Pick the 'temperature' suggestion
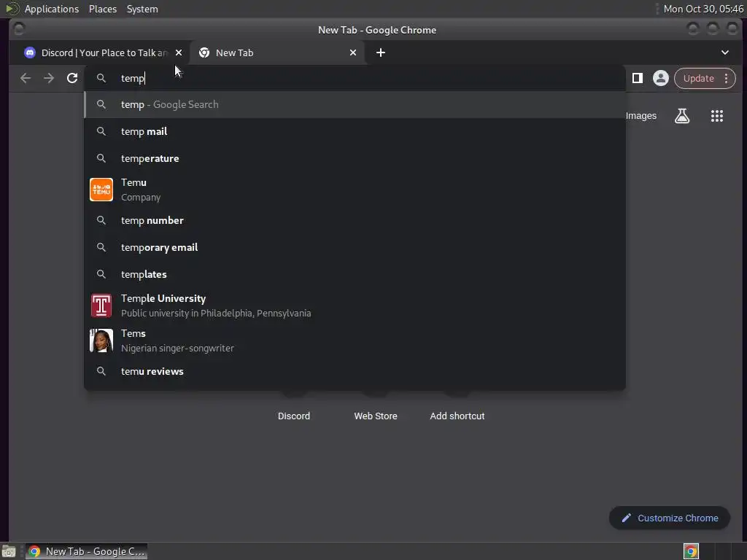The image size is (747, 560). click(355, 158)
